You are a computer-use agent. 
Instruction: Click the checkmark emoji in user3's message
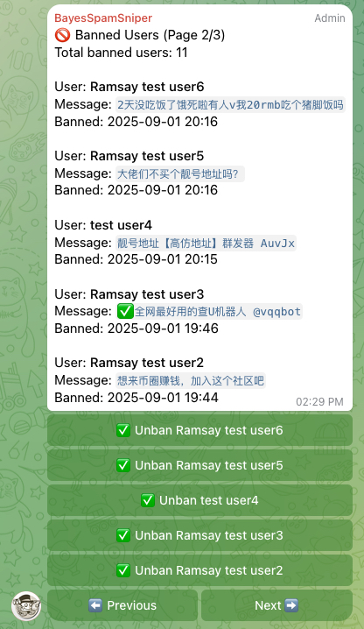pyautogui.click(x=125, y=311)
